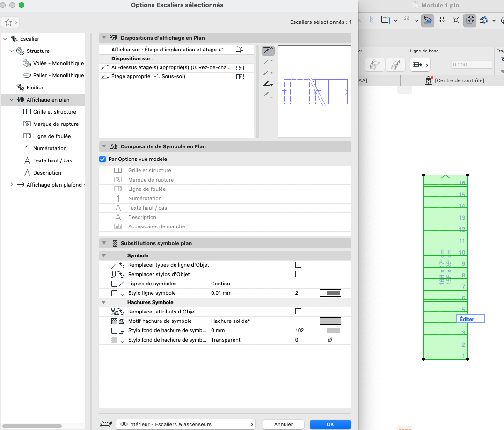The image size is (504, 430).
Task: Enable Remplacer attributs d'Objet checkbox
Action: pyautogui.click(x=298, y=312)
